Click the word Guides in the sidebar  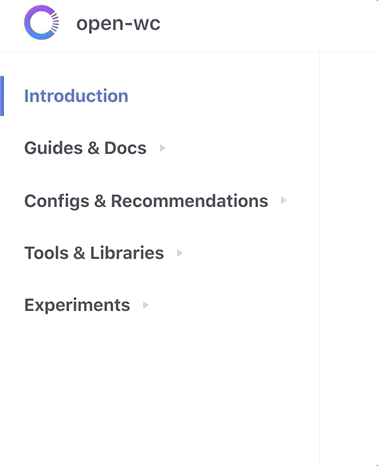click(x=53, y=148)
